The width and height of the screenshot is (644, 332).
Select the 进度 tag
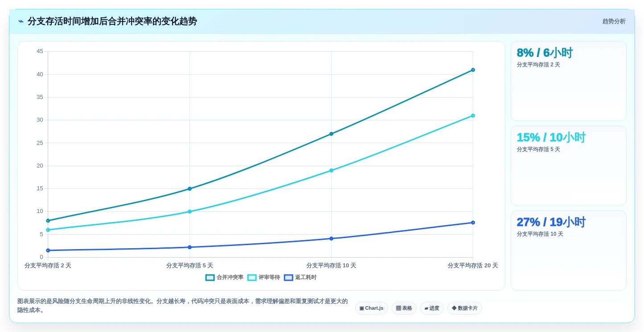432,308
